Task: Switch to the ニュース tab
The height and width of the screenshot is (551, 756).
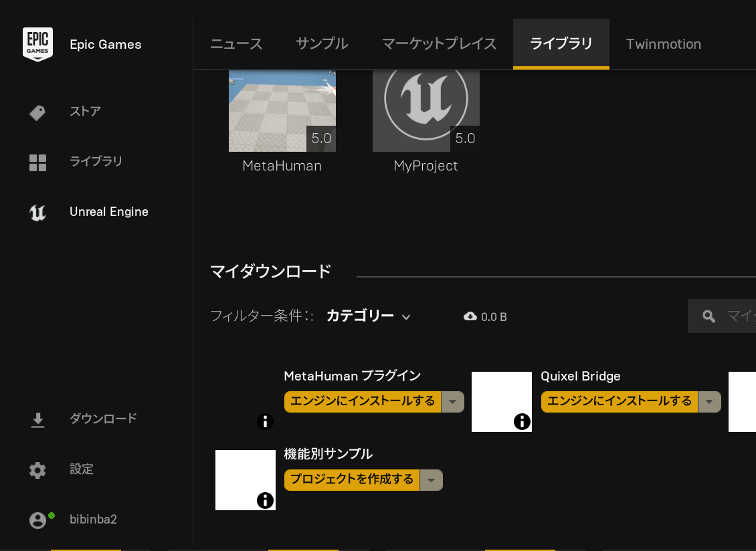Action: click(236, 44)
